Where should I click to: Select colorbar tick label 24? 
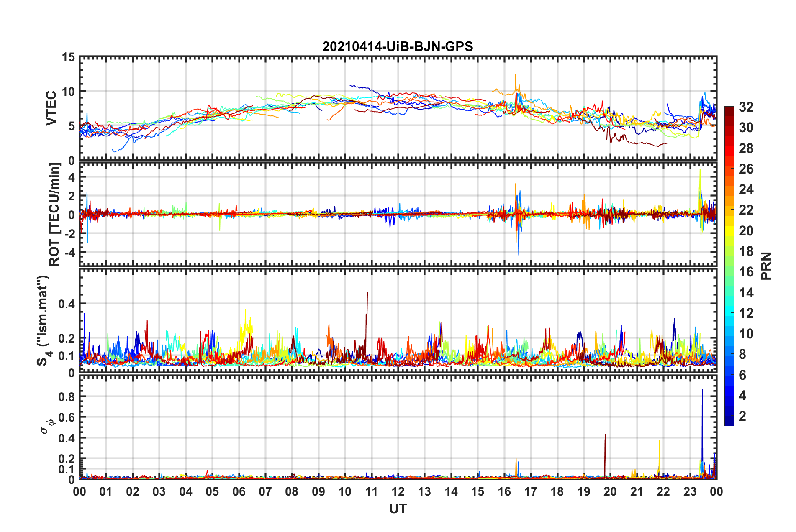746,189
